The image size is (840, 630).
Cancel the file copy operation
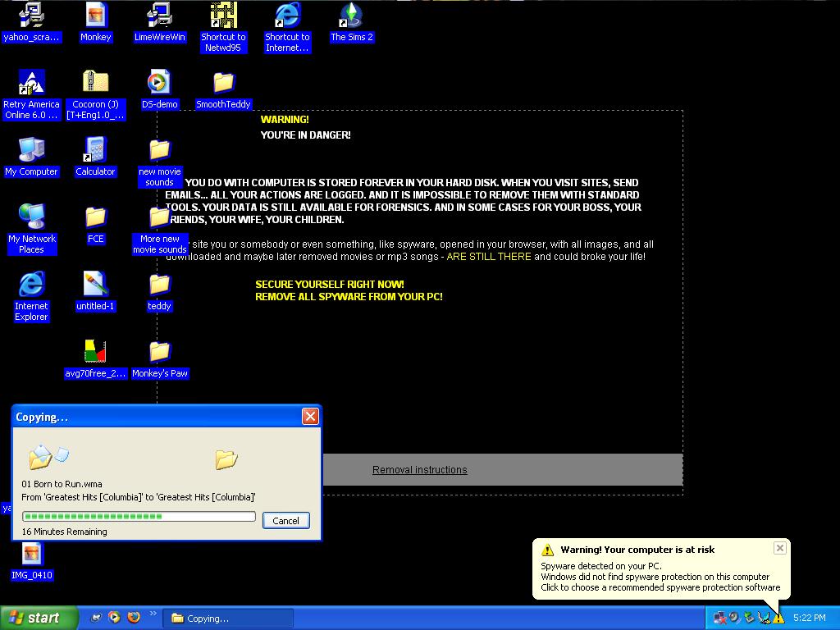(x=286, y=520)
